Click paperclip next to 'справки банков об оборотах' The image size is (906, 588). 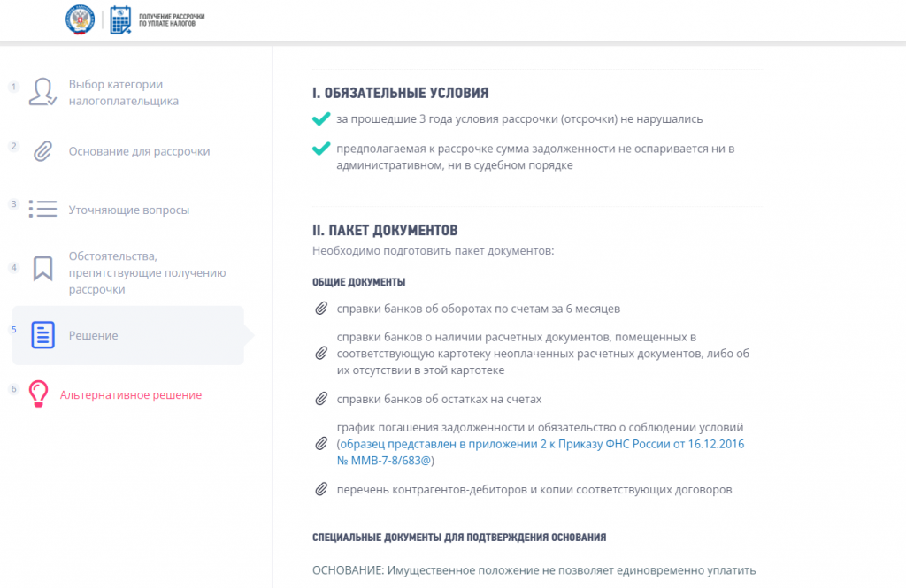coord(320,309)
